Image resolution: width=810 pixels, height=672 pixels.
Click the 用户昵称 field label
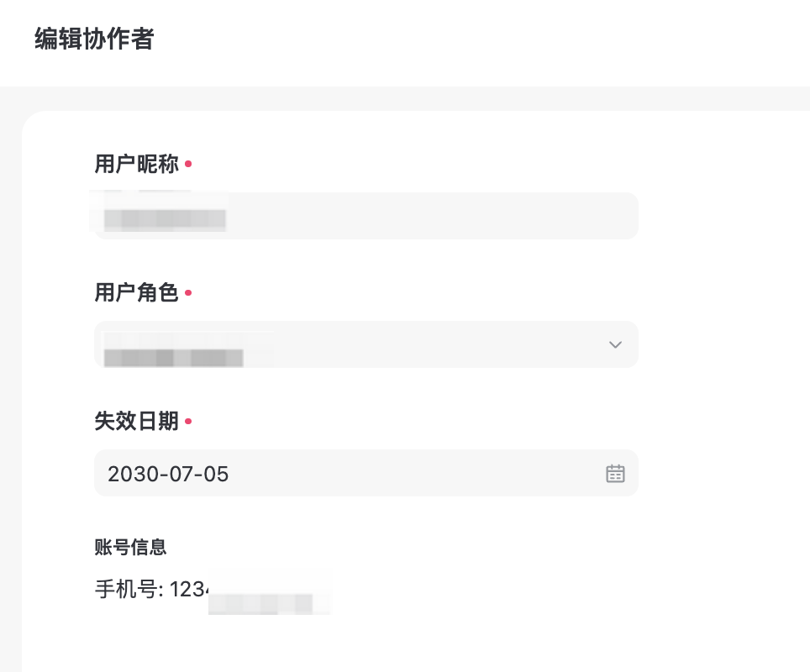[x=136, y=164]
